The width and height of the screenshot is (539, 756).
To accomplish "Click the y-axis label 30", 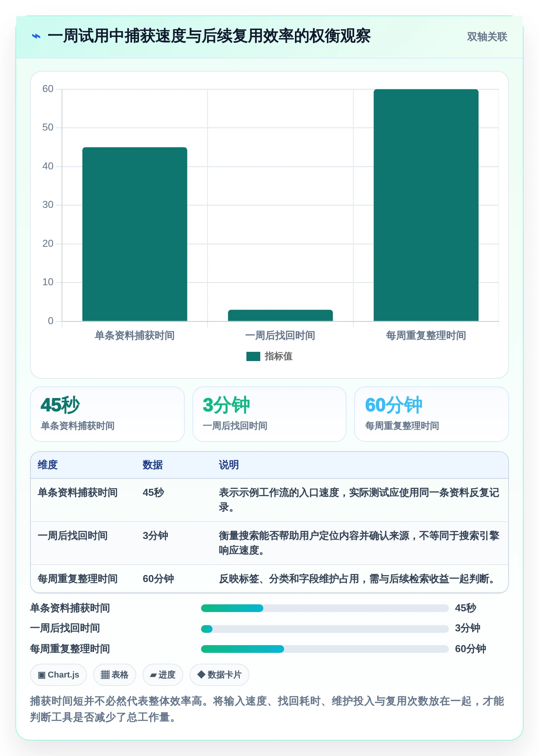I will tap(48, 205).
